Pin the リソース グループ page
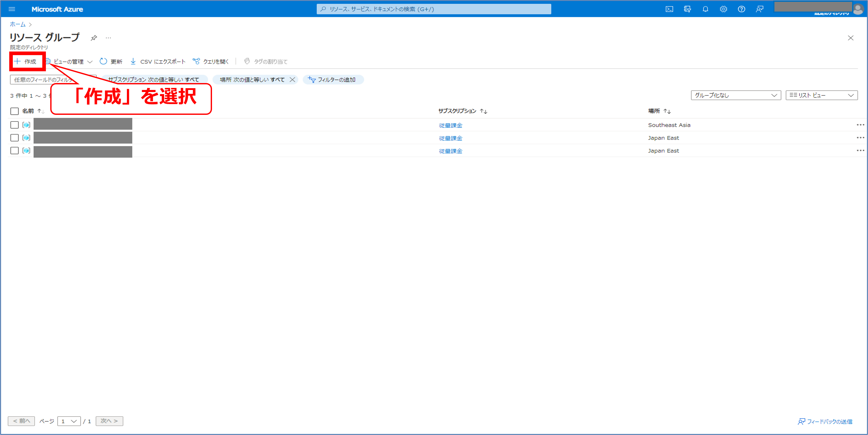 [94, 38]
